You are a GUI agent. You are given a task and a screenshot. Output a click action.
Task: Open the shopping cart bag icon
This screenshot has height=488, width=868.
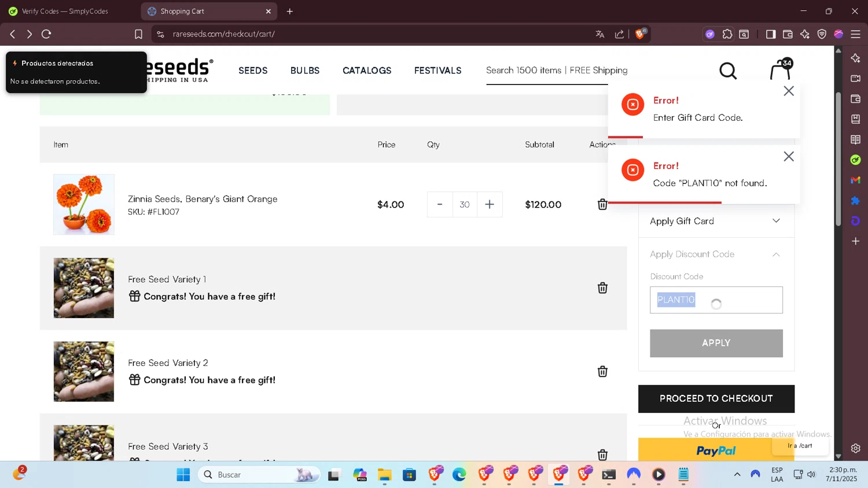(x=781, y=70)
